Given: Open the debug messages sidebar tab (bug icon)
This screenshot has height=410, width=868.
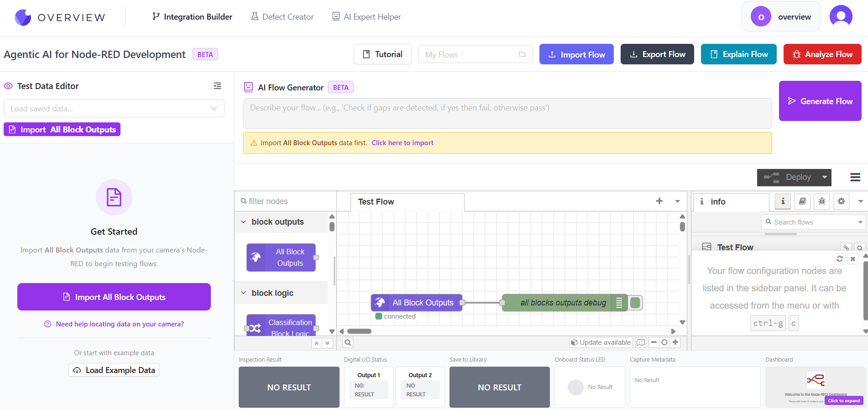Looking at the screenshot, I should coord(821,201).
